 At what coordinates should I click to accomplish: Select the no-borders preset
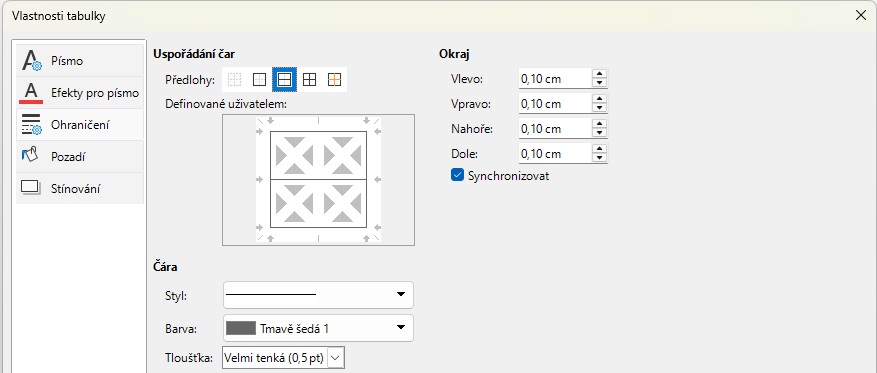(x=234, y=80)
